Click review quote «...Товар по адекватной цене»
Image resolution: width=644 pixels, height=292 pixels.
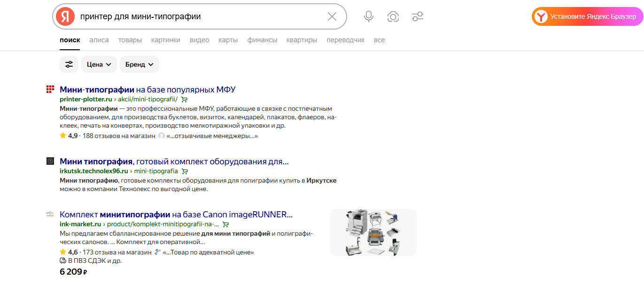click(208, 252)
